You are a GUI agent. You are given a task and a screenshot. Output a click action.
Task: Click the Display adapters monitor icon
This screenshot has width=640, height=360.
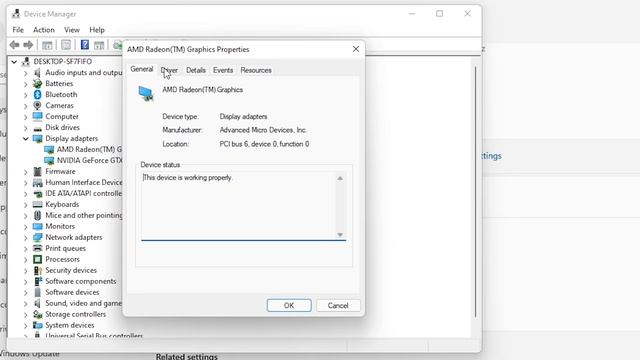pos(38,138)
